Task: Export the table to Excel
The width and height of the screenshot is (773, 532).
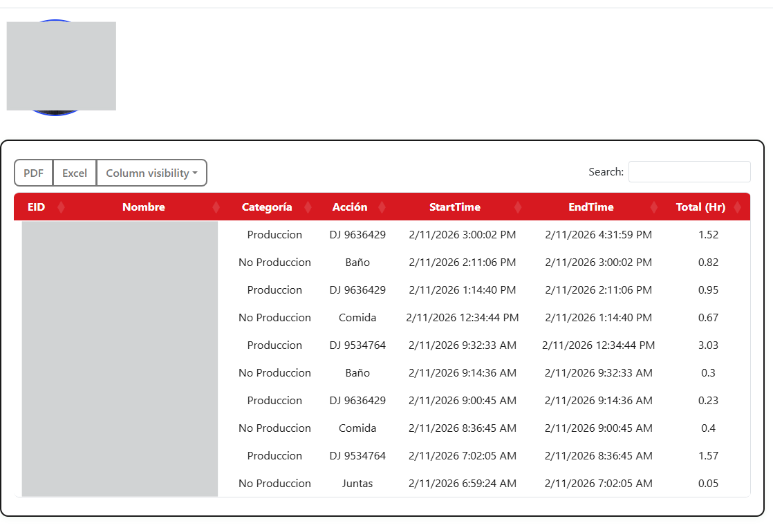Action: [75, 173]
